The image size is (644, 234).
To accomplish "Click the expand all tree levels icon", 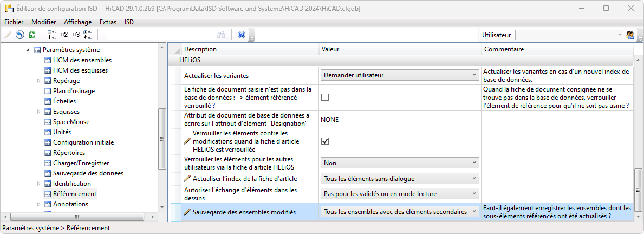I will click(88, 35).
